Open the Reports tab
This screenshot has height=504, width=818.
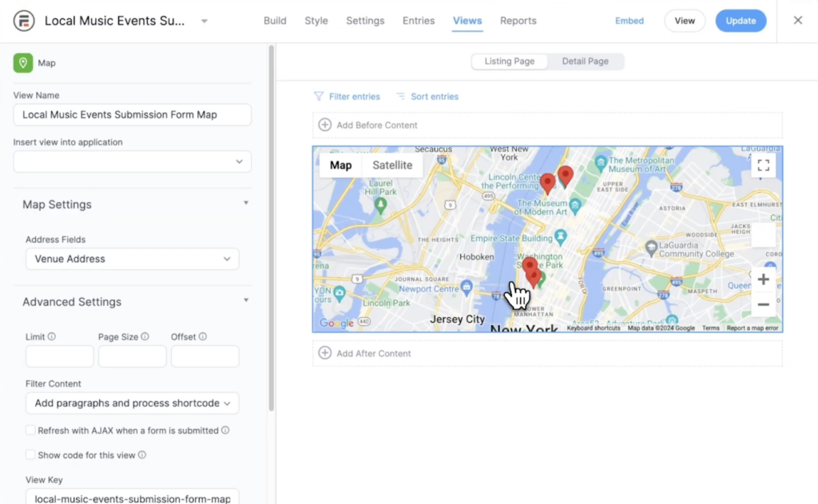pos(518,21)
